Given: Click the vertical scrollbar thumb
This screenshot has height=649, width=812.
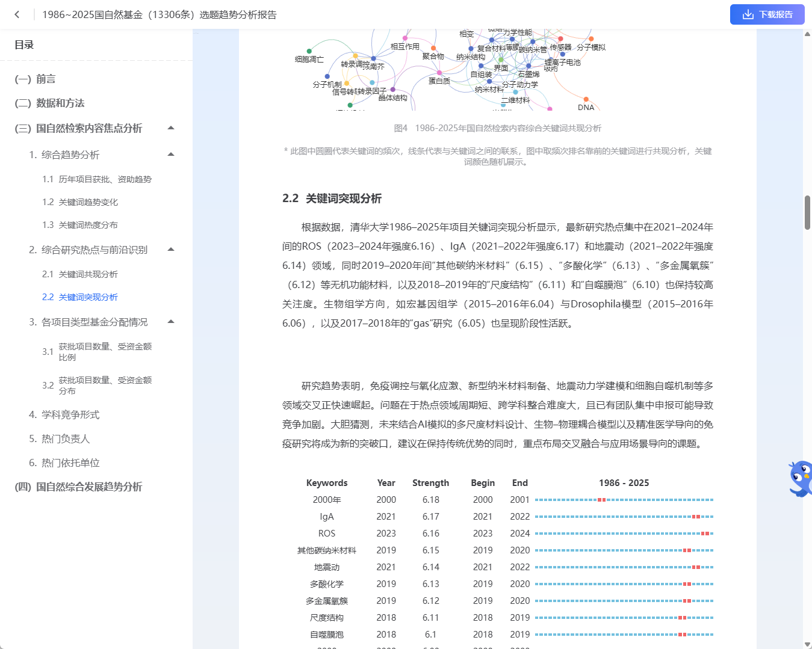Looking at the screenshot, I should coord(807,212).
